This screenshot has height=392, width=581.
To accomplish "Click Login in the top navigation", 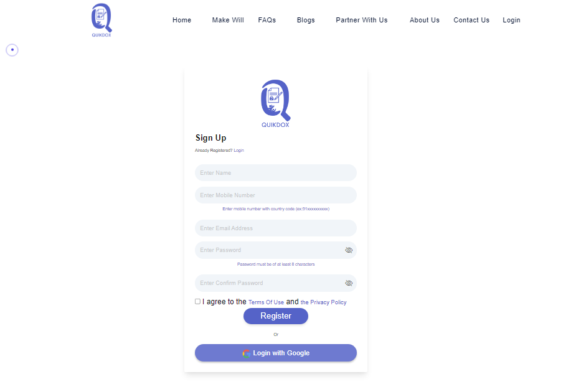I will (x=511, y=20).
